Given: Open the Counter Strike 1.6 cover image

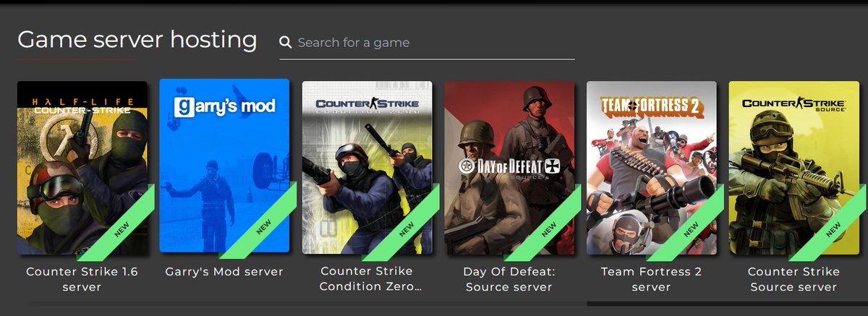Looking at the screenshot, I should pos(82,167).
